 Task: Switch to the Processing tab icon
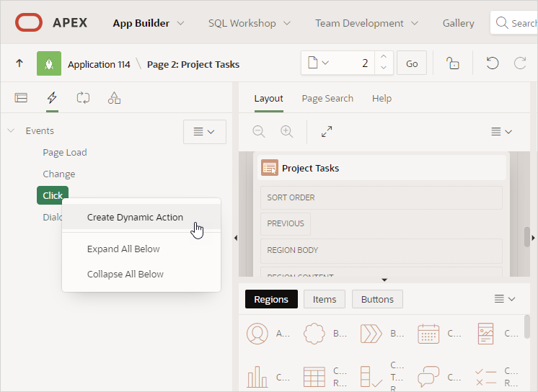click(83, 98)
